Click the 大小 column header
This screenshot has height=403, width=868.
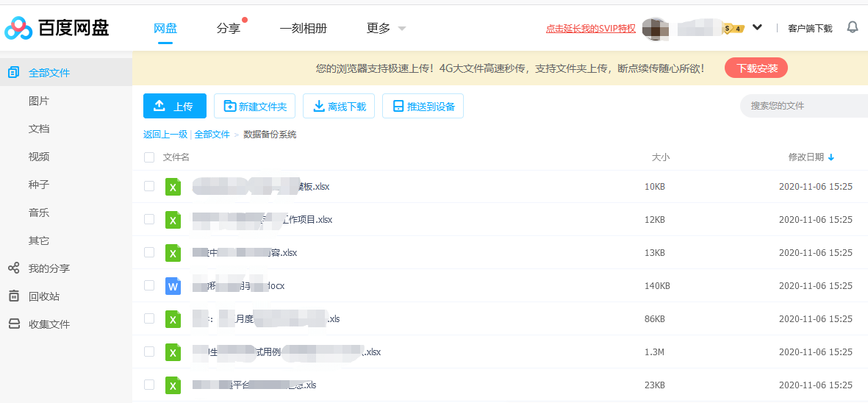point(661,157)
